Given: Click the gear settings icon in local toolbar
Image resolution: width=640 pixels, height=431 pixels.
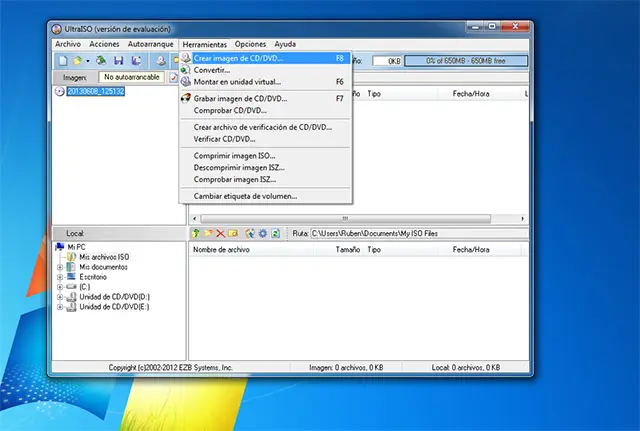Looking at the screenshot, I should pyautogui.click(x=262, y=233).
